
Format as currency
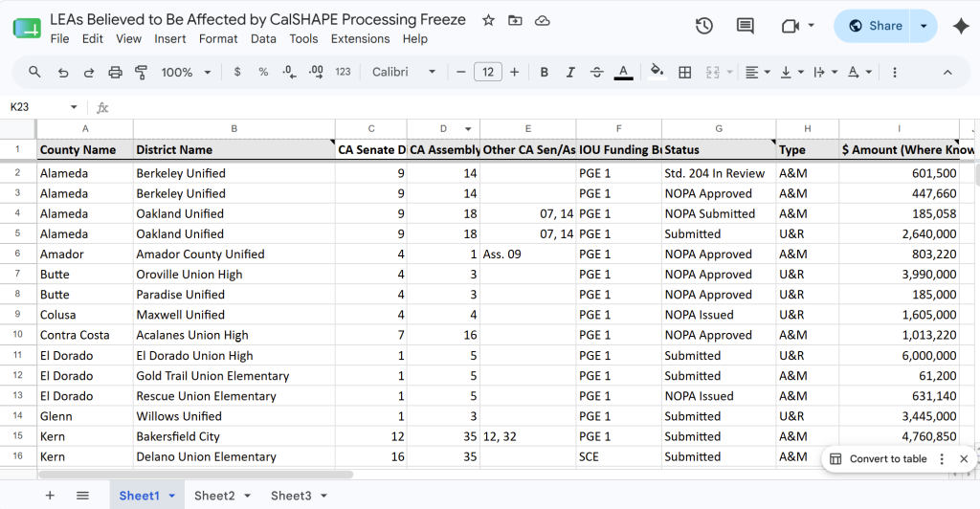pyautogui.click(x=237, y=73)
